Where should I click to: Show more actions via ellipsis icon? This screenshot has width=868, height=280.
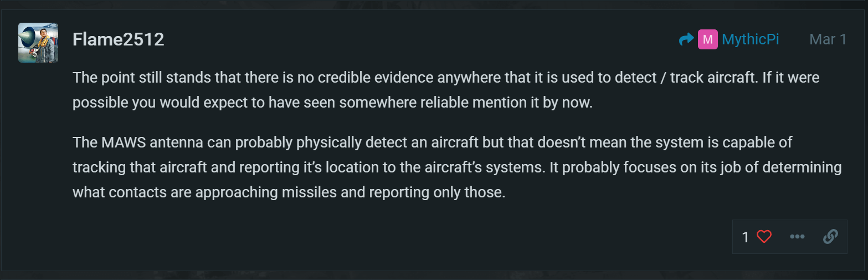pyautogui.click(x=797, y=237)
